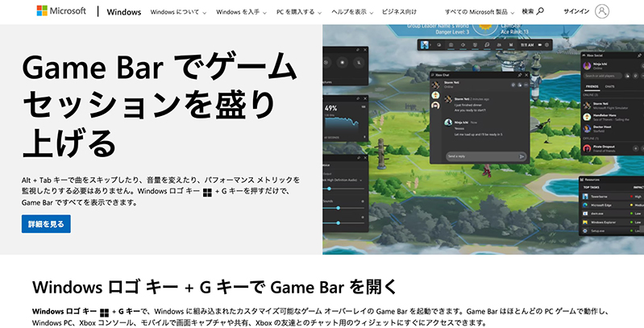Pin the audio widget
Viewport: 644px width, 328px height.
point(358,158)
